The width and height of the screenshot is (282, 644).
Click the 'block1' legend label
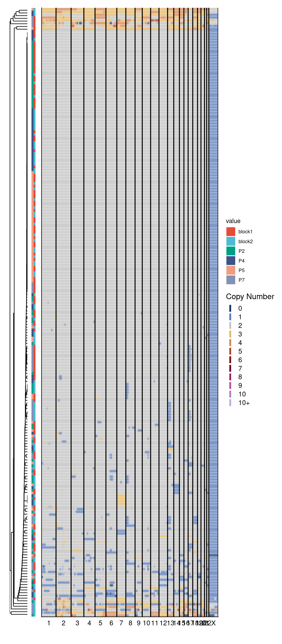tap(245, 232)
